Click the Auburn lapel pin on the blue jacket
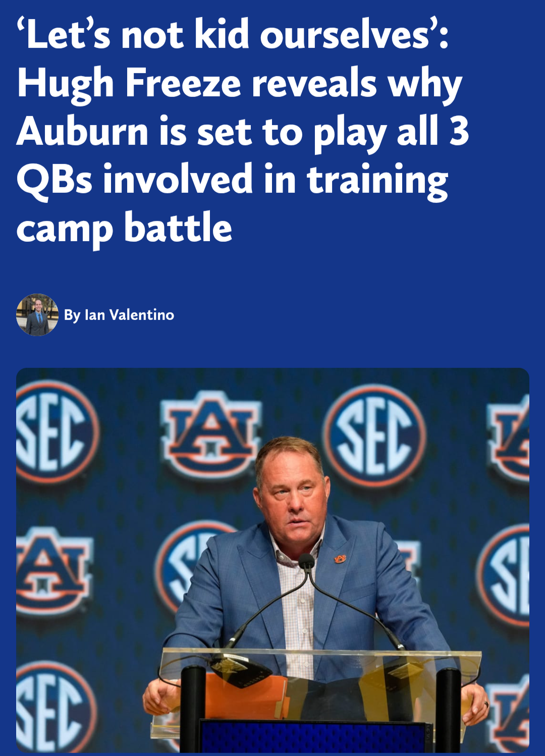The image size is (545, 756). tap(340, 559)
